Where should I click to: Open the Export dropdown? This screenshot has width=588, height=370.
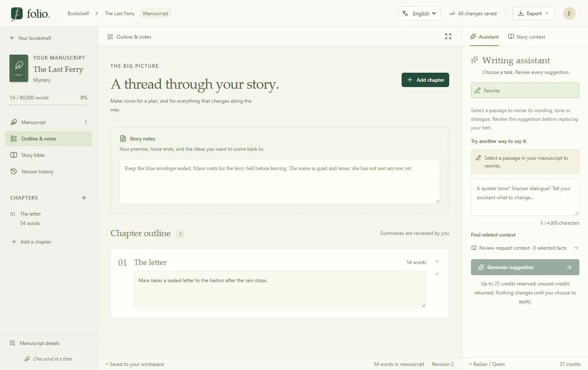[533, 14]
